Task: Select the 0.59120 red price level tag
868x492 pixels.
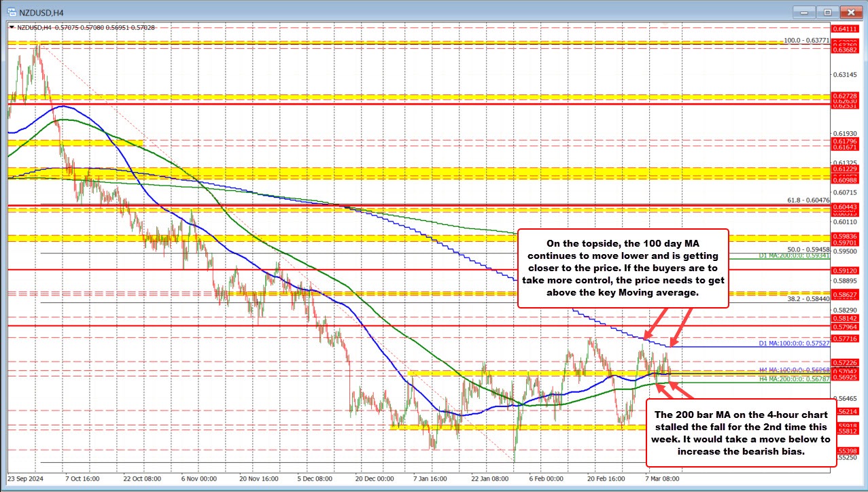Action: tap(848, 270)
